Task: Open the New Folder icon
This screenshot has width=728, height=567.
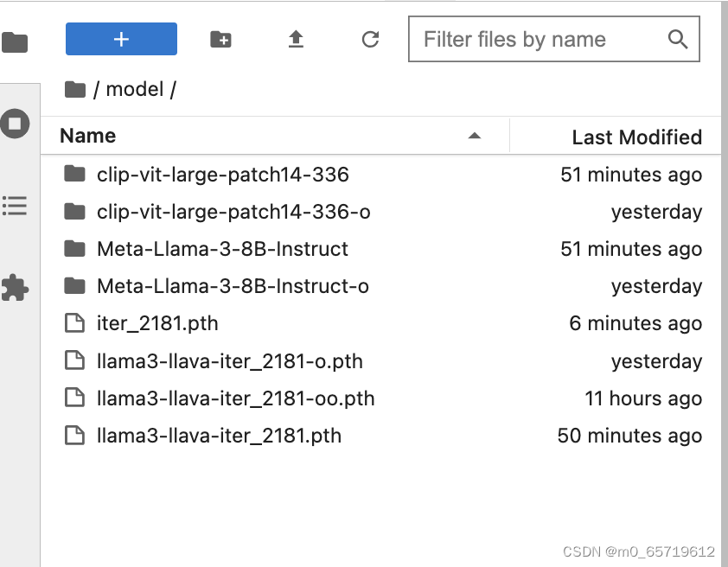Action: coord(220,39)
